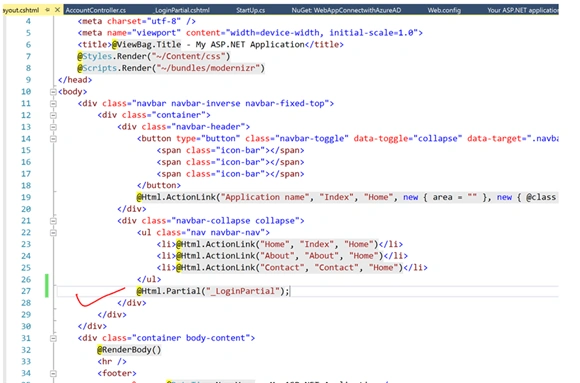Click @ViewBag.Title in the title tag
The height and width of the screenshot is (383, 580).
[146, 45]
